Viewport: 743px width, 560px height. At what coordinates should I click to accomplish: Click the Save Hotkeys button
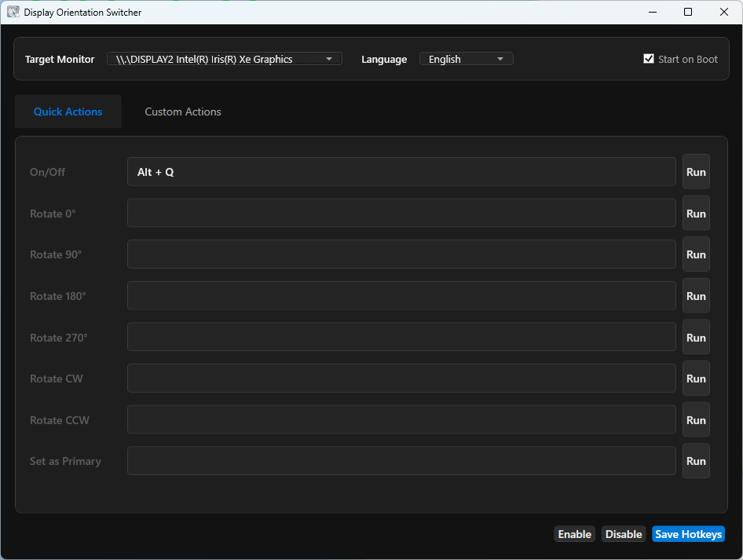tap(688, 534)
